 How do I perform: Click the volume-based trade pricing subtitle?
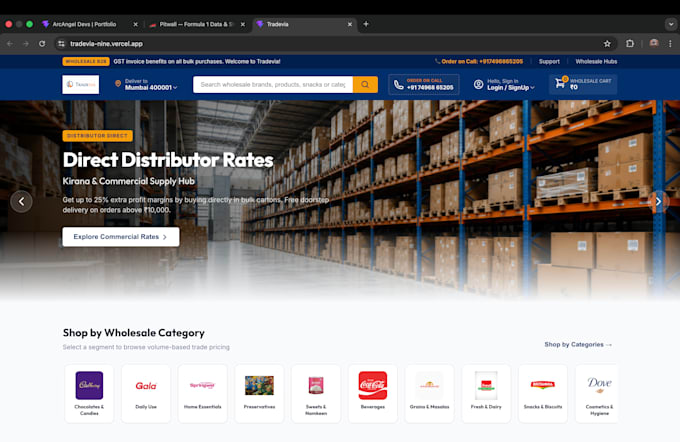click(146, 347)
